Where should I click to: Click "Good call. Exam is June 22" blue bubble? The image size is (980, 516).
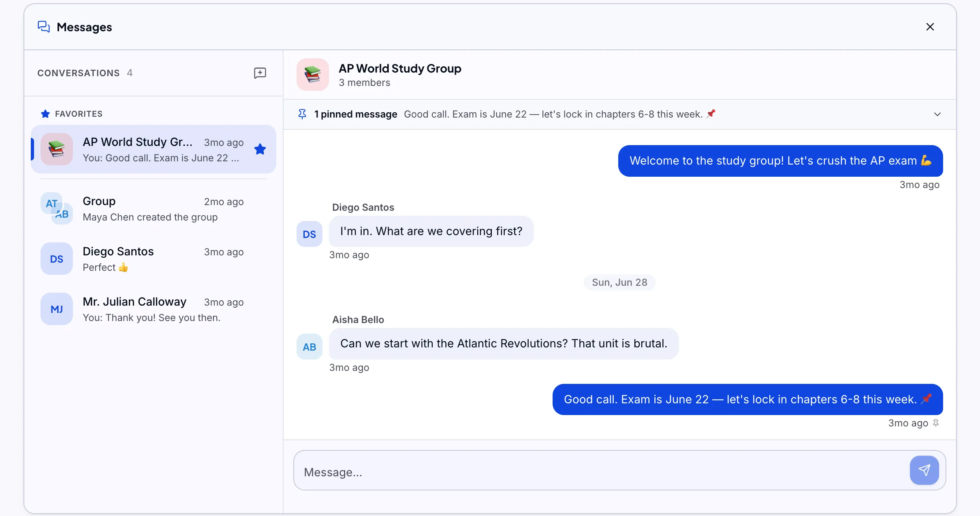point(747,399)
